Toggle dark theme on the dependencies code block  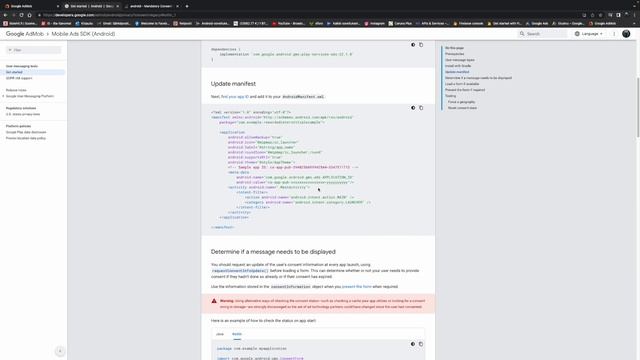413,45
